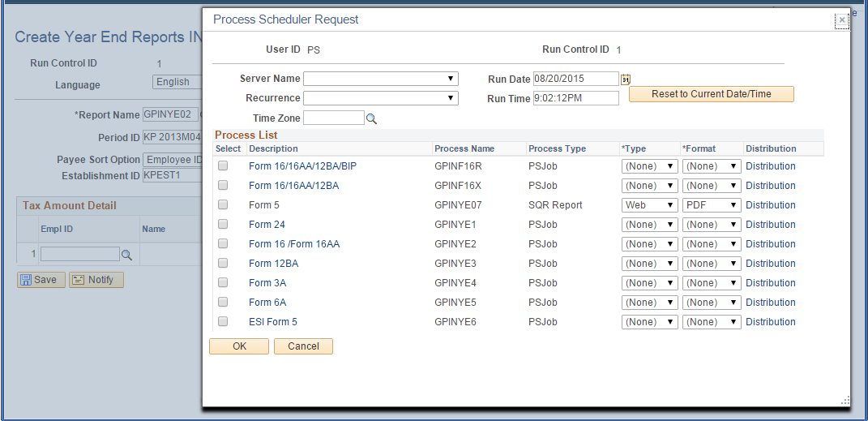Viewport: 868px width, 421px height.
Task: Open Distribution link for GPINF16R
Action: 771,166
